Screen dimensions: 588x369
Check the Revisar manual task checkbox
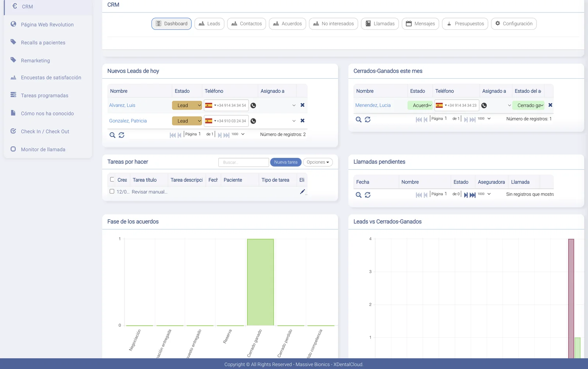pyautogui.click(x=112, y=191)
